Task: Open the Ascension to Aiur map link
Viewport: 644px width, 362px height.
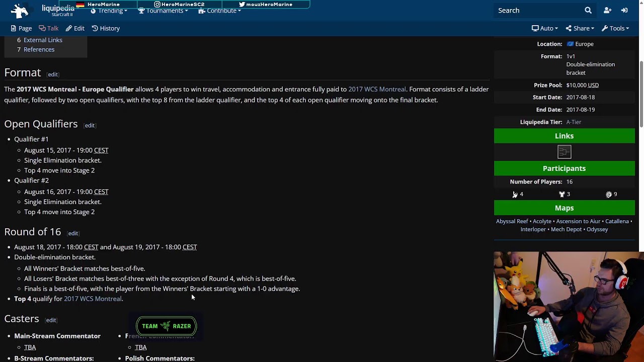Action: pyautogui.click(x=578, y=221)
